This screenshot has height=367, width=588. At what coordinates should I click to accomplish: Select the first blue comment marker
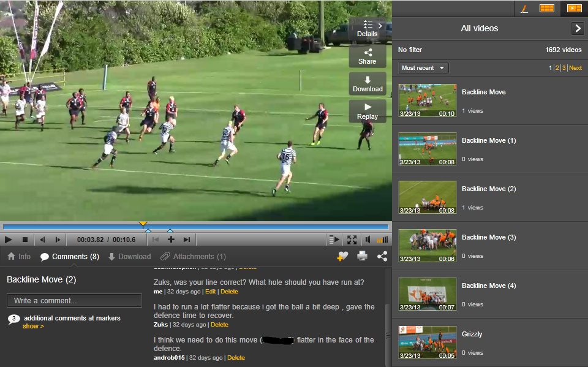148,230
